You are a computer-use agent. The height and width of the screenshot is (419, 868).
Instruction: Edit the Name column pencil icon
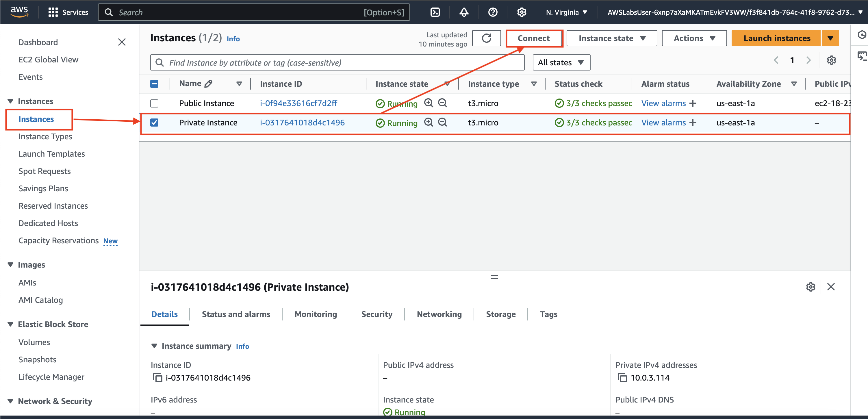[x=209, y=84]
